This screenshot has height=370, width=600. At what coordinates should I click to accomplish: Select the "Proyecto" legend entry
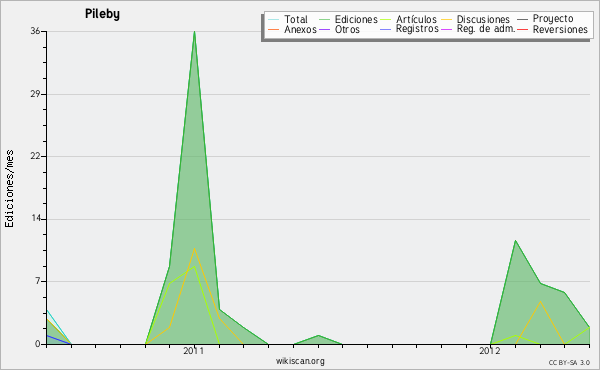point(553,19)
